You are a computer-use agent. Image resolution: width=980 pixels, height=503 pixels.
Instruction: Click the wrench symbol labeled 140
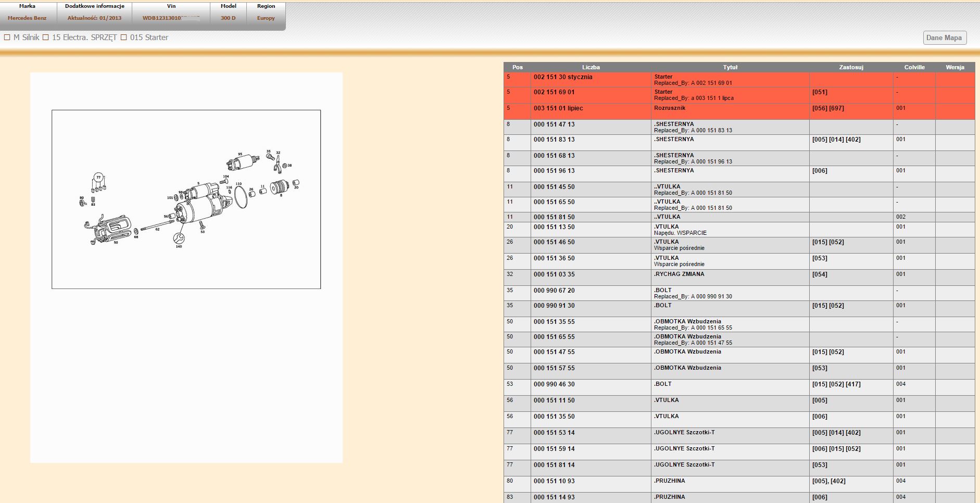(179, 238)
